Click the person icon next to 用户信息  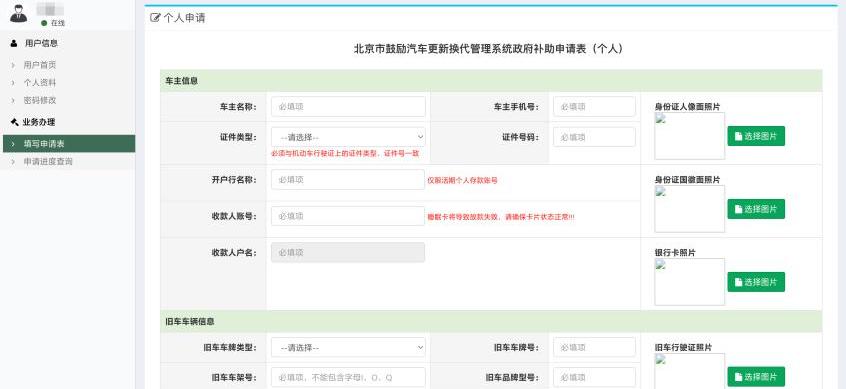coord(14,44)
